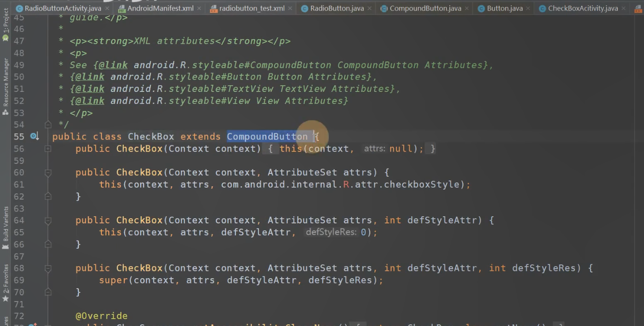Click line number 55 in gutter
This screenshot has height=326, width=644.
click(x=19, y=137)
